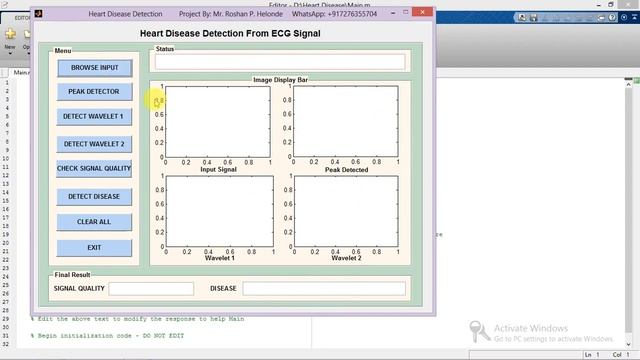Click the MATLAB figure icon in title bar
The width and height of the screenshot is (640, 360).
[38, 13]
